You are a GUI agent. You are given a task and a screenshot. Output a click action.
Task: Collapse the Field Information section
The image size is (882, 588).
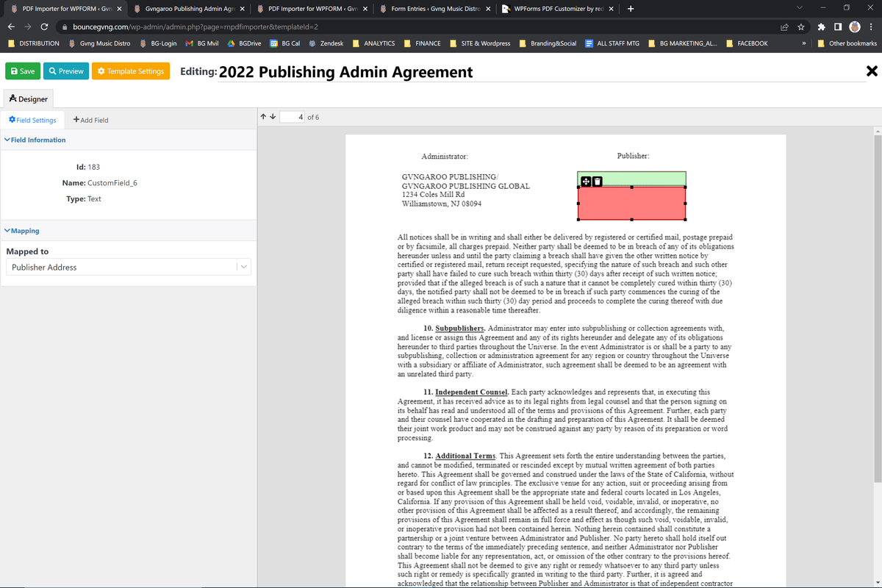tap(35, 140)
